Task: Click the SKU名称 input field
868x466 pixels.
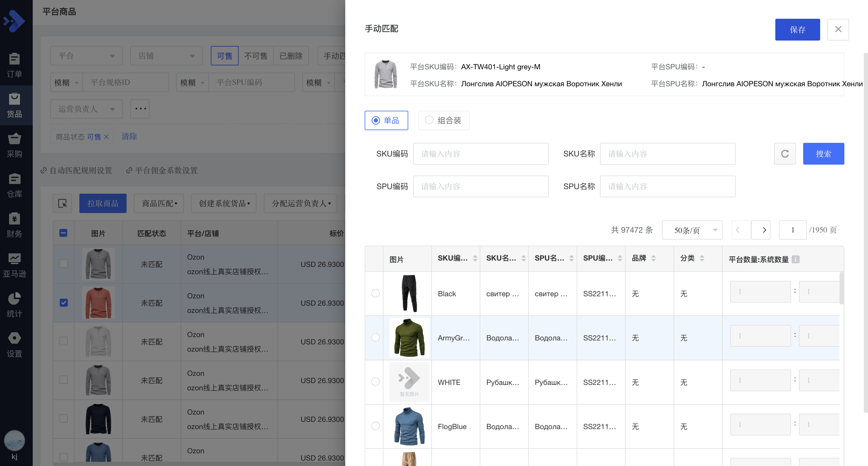Action: (x=668, y=153)
